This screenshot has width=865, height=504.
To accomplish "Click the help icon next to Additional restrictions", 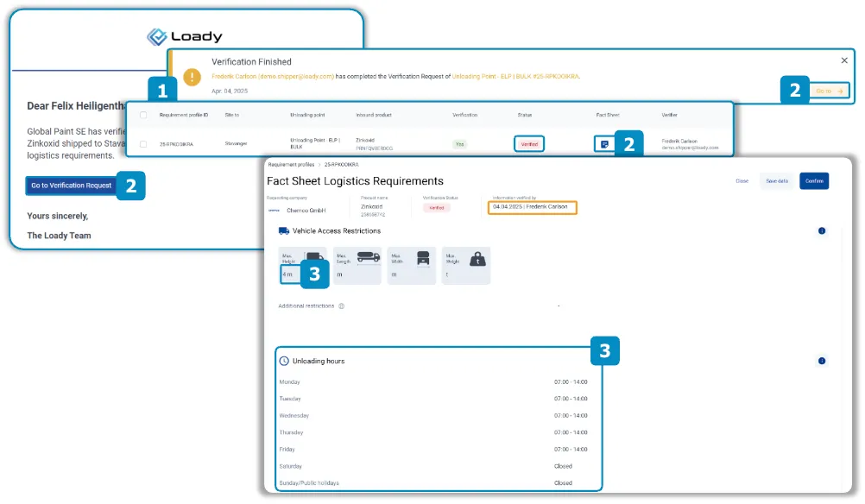I will (342, 306).
